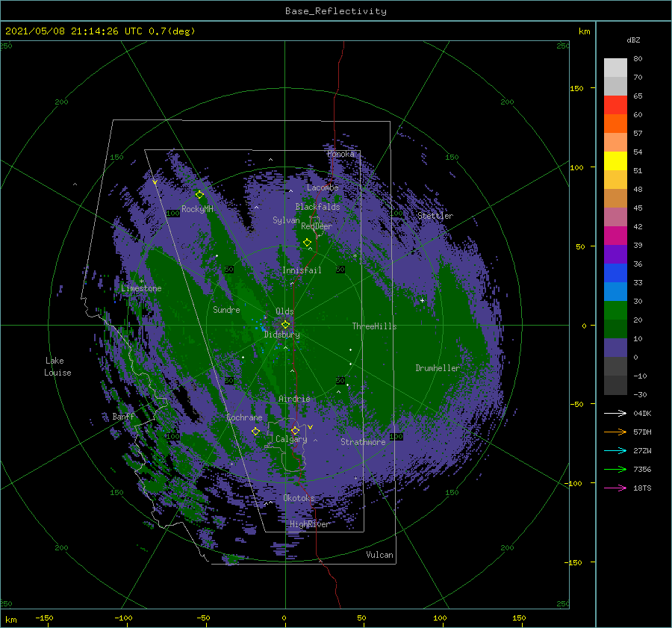Click the yellow diamond marker beside RockyMH
Viewport: 672px width, 628px height.
(199, 195)
